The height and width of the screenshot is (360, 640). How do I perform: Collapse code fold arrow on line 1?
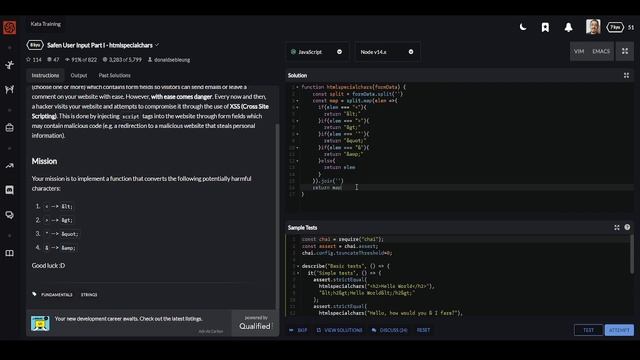(x=297, y=87)
